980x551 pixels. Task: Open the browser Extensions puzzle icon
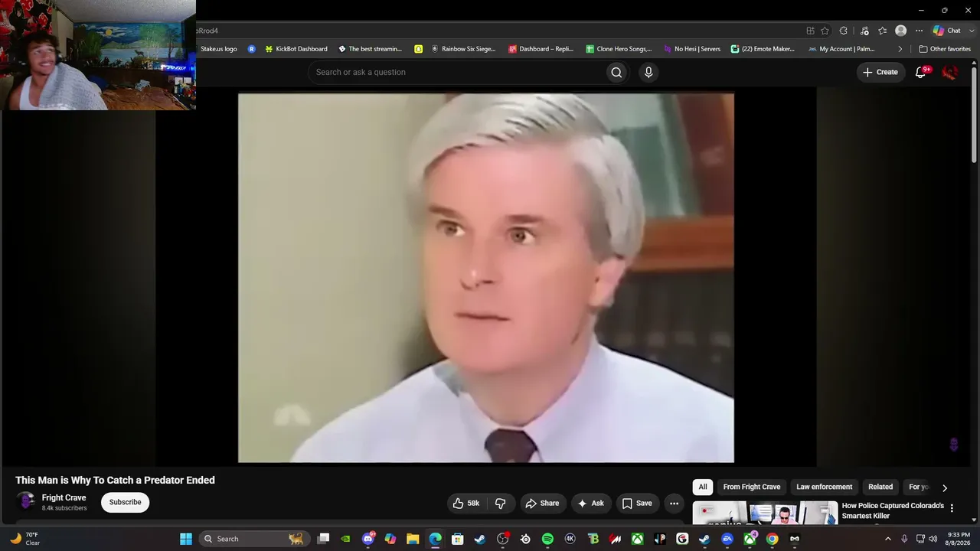pos(844,31)
